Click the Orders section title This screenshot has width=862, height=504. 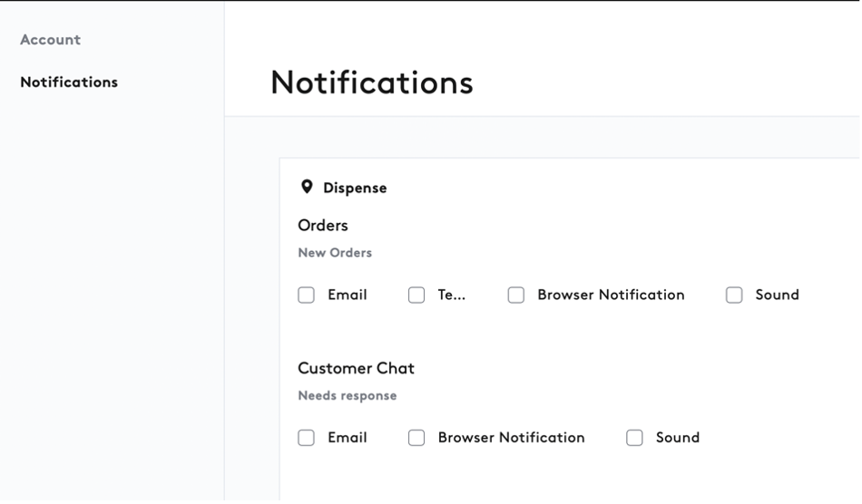tap(323, 226)
